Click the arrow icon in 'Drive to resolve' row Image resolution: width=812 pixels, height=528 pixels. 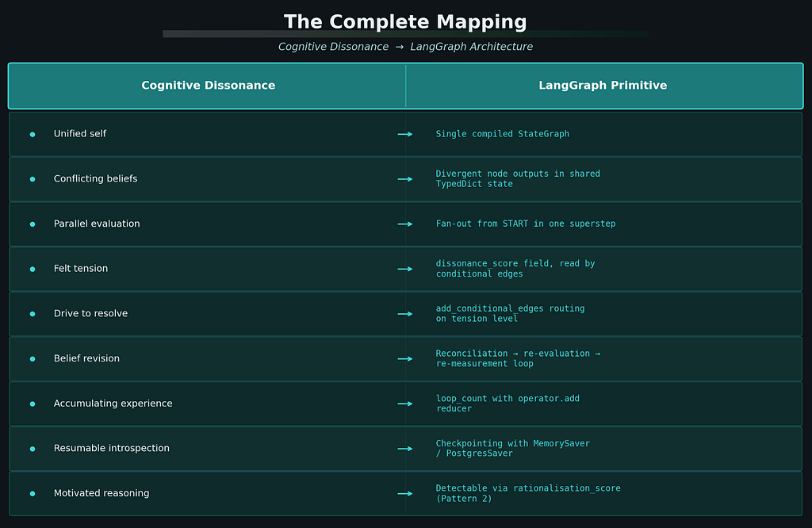(x=405, y=314)
